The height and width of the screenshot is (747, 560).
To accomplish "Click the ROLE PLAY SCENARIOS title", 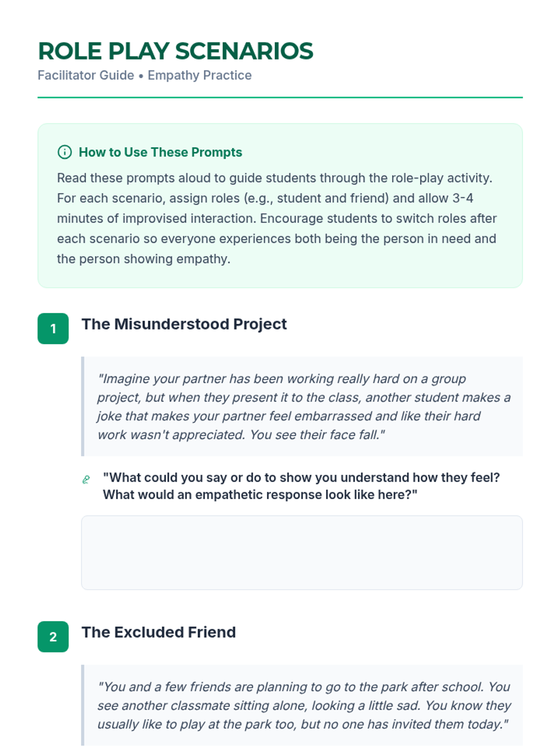I will coord(175,51).
